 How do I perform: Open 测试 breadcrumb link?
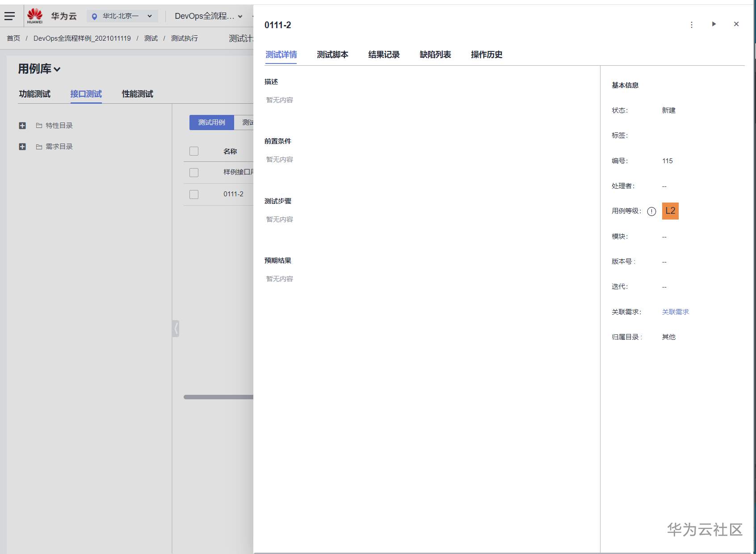(x=151, y=38)
